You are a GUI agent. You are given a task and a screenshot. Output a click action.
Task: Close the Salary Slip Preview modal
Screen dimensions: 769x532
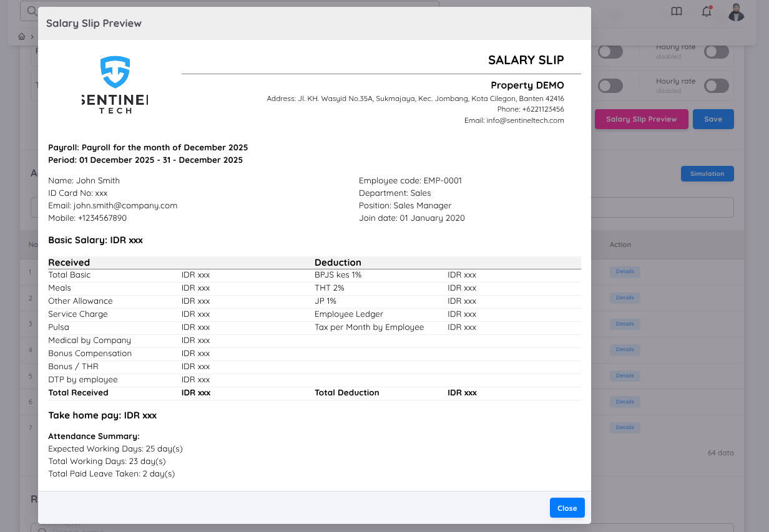tap(567, 508)
